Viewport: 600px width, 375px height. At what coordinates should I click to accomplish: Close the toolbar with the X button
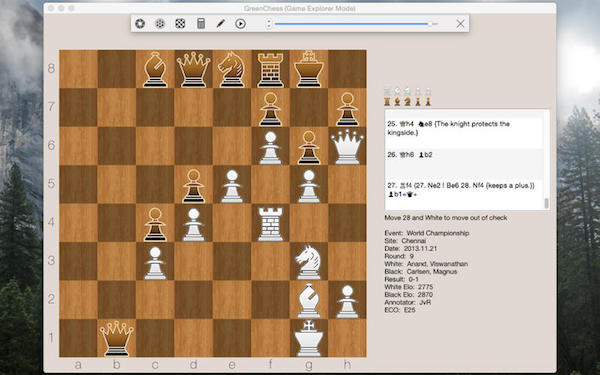point(460,24)
